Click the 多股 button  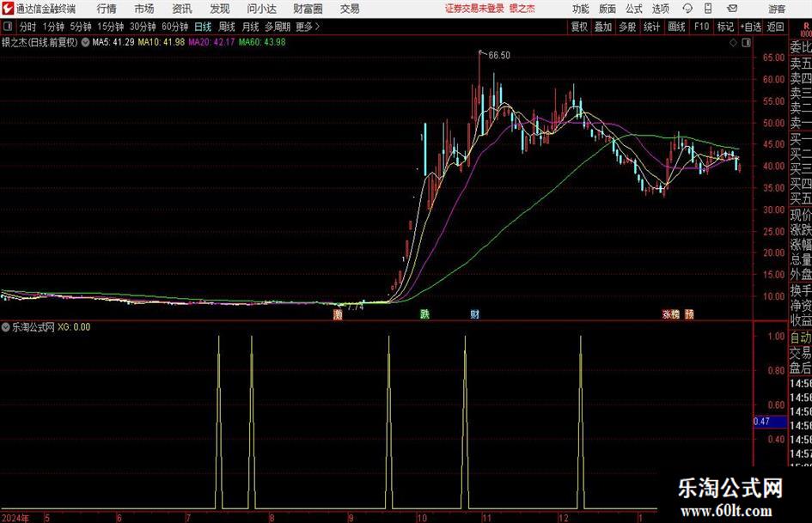coord(627,27)
